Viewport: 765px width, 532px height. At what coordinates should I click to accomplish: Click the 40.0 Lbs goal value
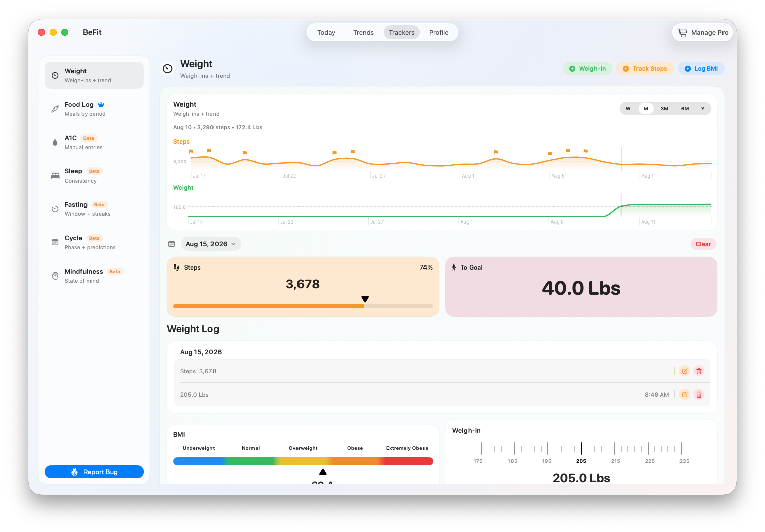pyautogui.click(x=581, y=288)
